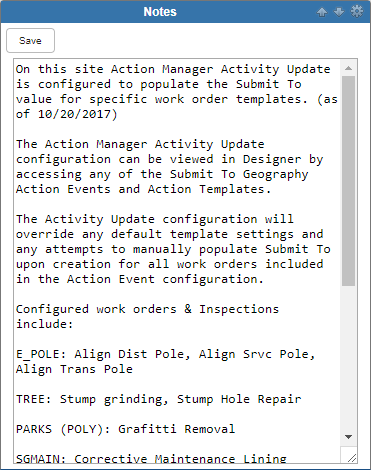Screen dimensions: 371x470
Task: Click the empty scrollbar track below the thumb
Action: point(348,357)
